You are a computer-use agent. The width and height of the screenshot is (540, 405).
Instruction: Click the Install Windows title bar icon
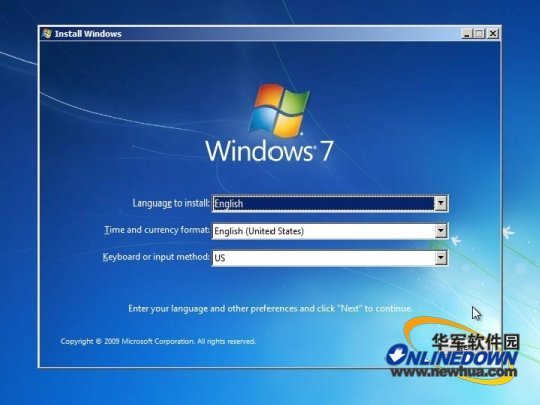click(x=46, y=33)
